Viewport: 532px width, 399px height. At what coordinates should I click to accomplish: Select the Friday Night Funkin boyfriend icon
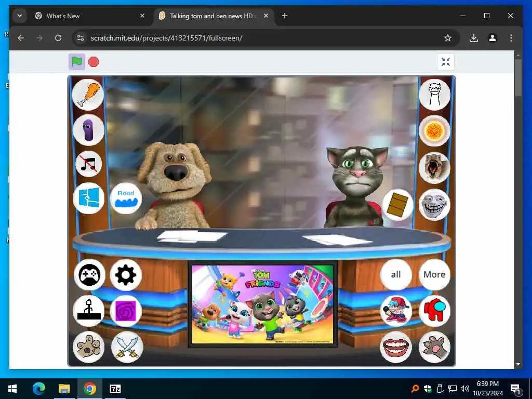396,311
